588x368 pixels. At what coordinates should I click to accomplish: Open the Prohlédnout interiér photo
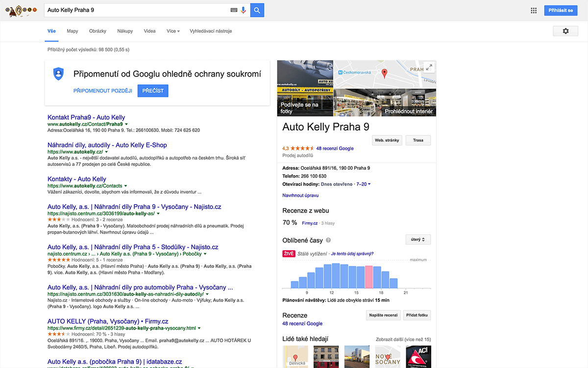click(385, 103)
